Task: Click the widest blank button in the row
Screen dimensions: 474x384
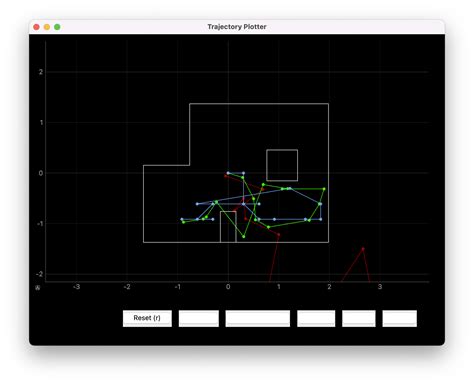Action: point(258,318)
